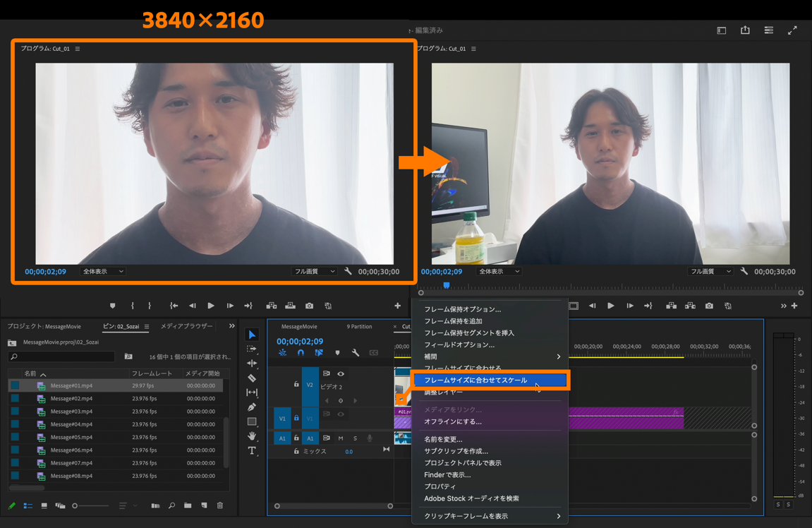Click Lift button in left monitor
812x528 pixels.
[272, 306]
